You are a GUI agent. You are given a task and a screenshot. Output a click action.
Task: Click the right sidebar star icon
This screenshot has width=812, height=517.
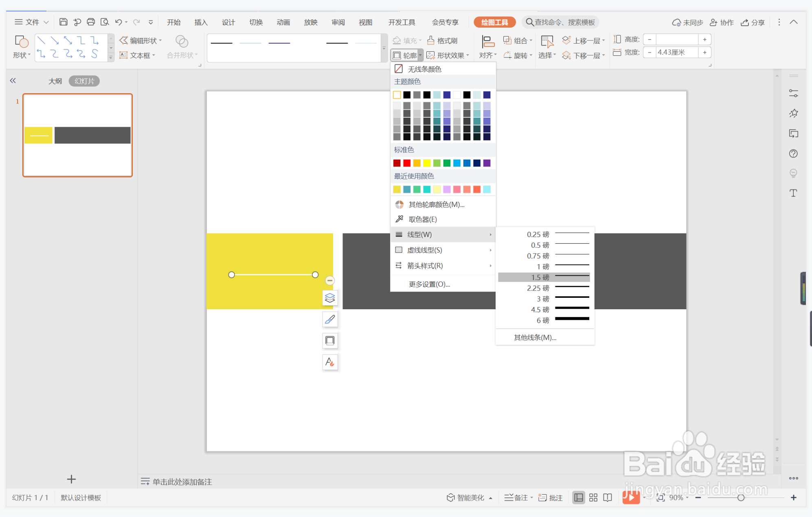(793, 113)
